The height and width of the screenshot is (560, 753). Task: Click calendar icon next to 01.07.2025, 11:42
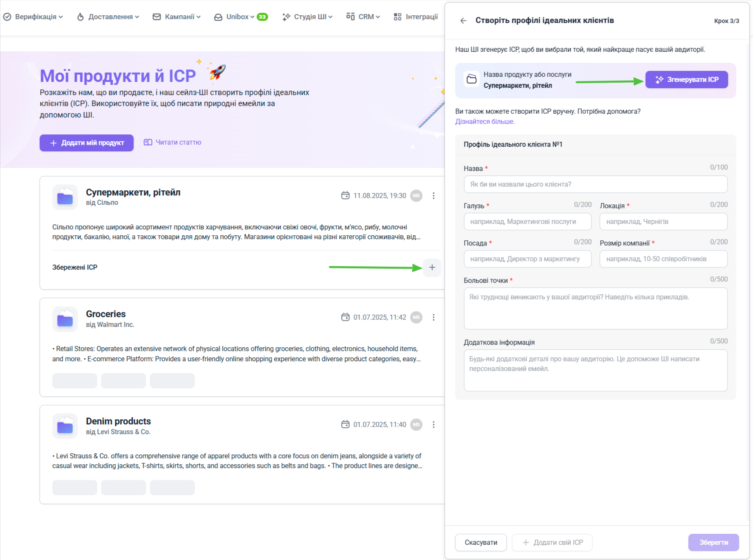pyautogui.click(x=346, y=317)
